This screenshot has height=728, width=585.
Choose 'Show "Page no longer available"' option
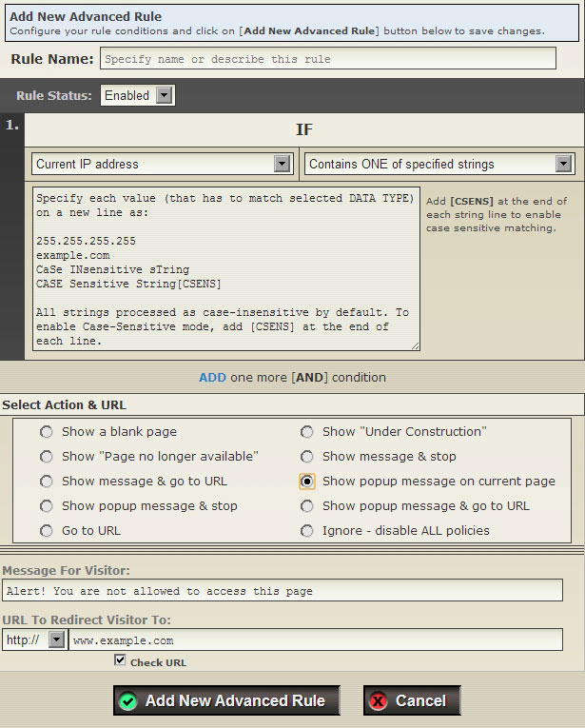(47, 457)
